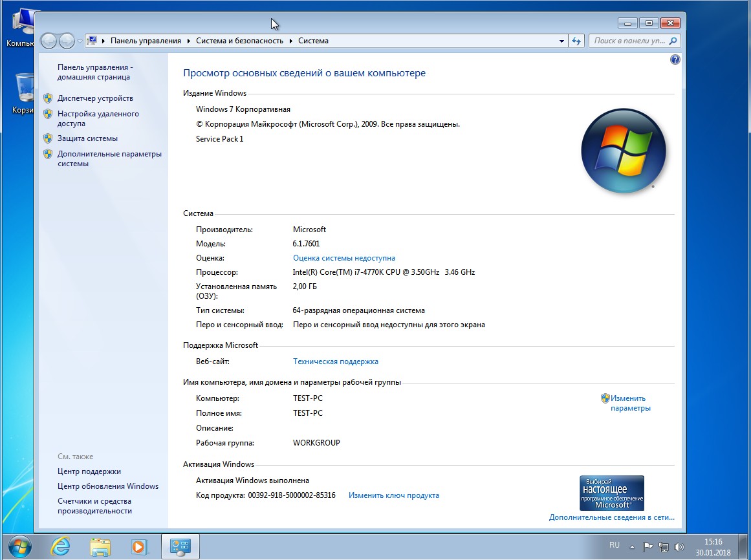Select the Система breadcrumb item

coord(313,41)
